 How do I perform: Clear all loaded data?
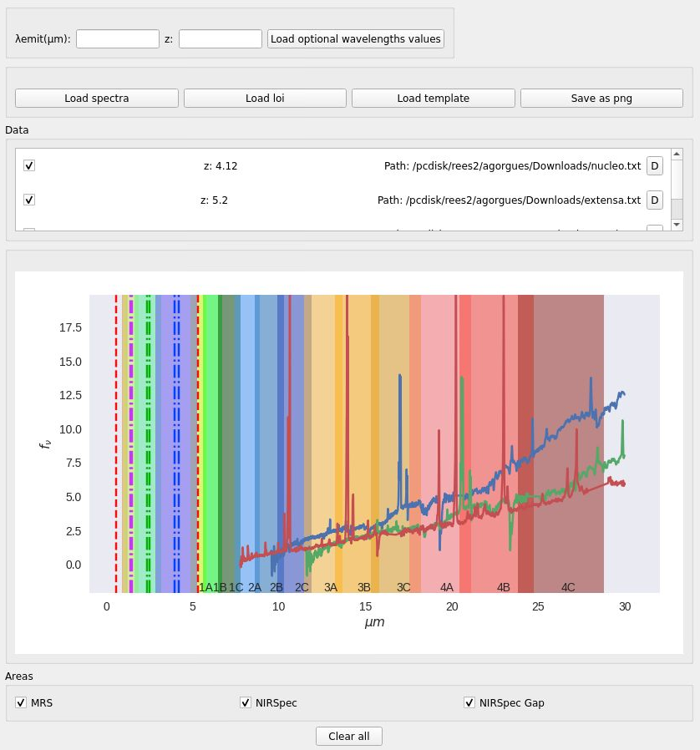349,736
